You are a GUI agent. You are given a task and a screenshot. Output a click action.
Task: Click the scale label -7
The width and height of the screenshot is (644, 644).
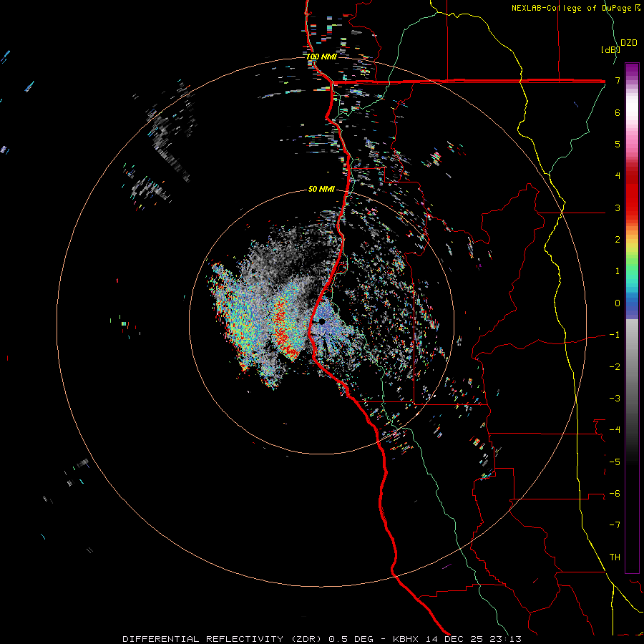tap(615, 525)
